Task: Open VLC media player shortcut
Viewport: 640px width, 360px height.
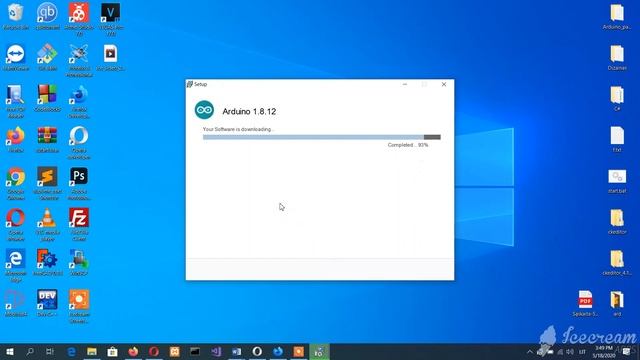Action: [x=47, y=218]
